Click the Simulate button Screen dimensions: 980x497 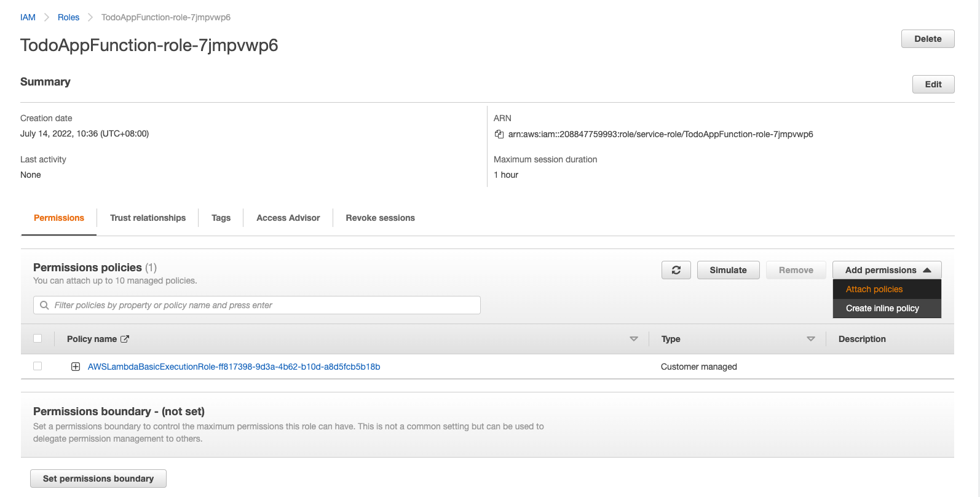[728, 270]
